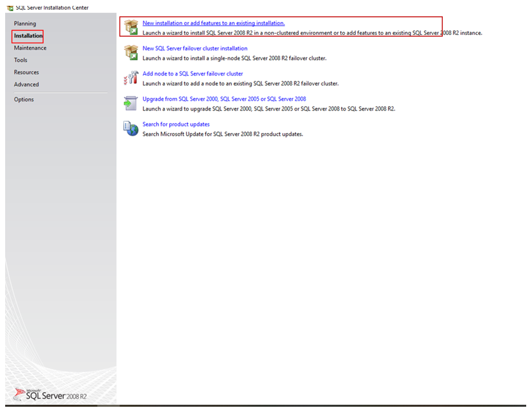
Task: Switch to the Advanced section
Action: (x=26, y=85)
